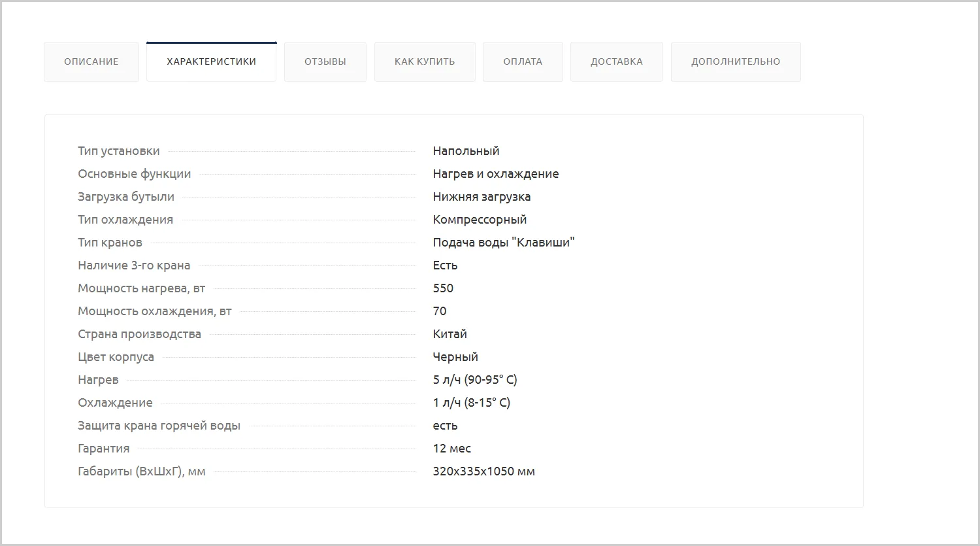
Task: Click the value Черный
Action: [x=455, y=357]
